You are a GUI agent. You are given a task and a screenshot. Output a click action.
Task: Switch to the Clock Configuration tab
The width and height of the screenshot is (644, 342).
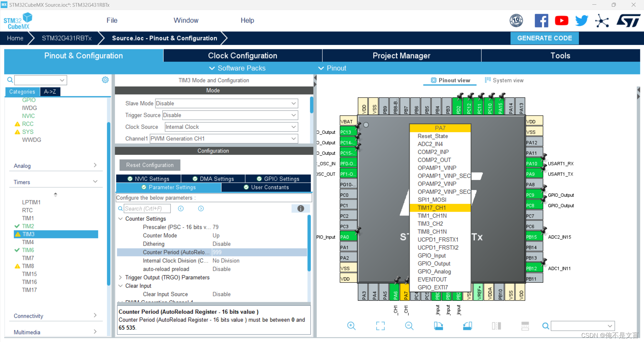coord(243,56)
